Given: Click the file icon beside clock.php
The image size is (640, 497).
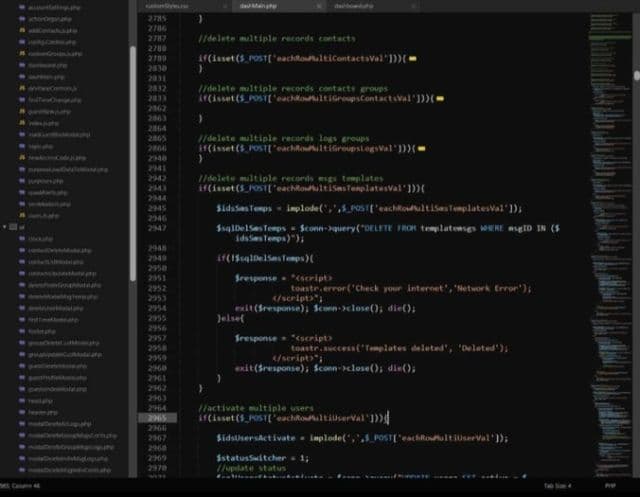Looking at the screenshot, I should point(21,239).
